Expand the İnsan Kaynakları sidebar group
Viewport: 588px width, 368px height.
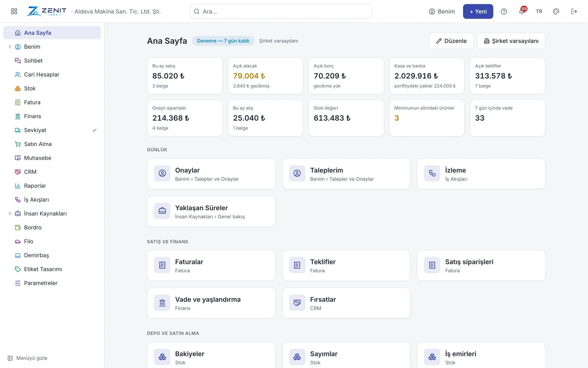(x=9, y=213)
